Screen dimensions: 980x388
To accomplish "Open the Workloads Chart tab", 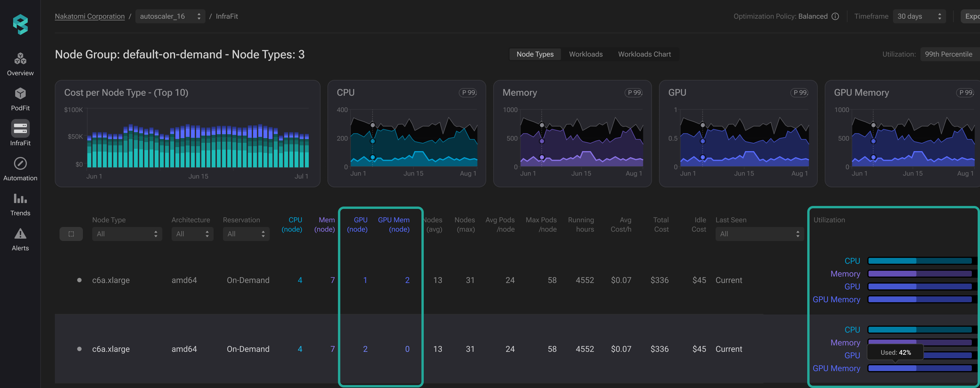I will pyautogui.click(x=644, y=54).
